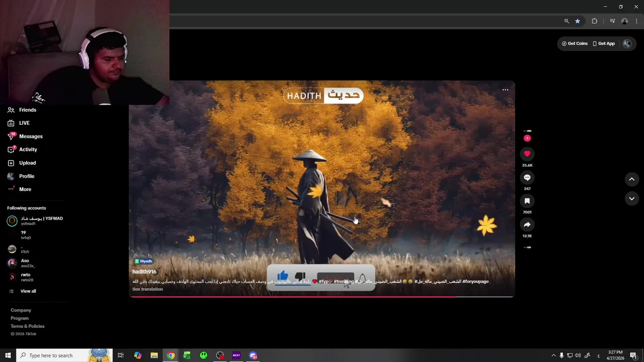644x362 pixels.
Task: Open following account Aso
Action: point(21,263)
